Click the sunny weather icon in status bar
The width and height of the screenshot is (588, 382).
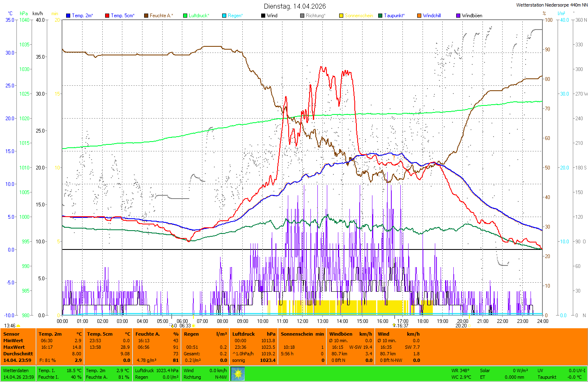(x=238, y=374)
